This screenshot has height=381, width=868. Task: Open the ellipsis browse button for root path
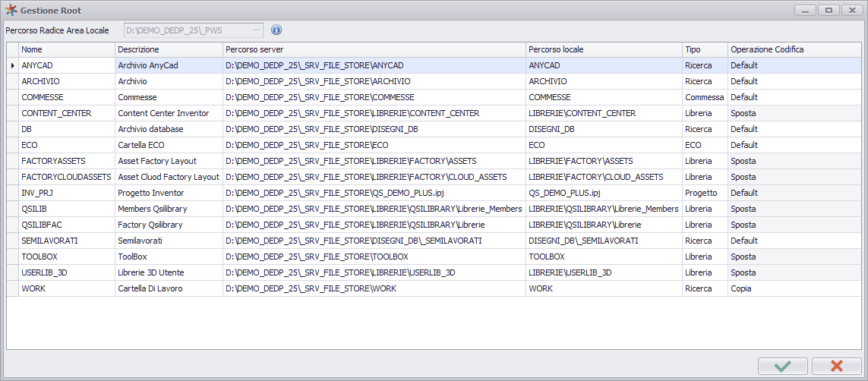point(257,30)
